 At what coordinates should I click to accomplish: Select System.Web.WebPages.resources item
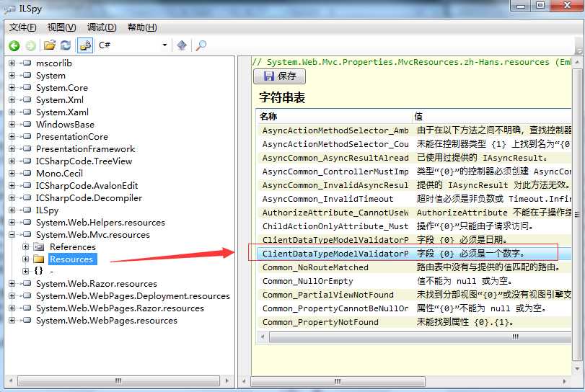click(x=107, y=321)
